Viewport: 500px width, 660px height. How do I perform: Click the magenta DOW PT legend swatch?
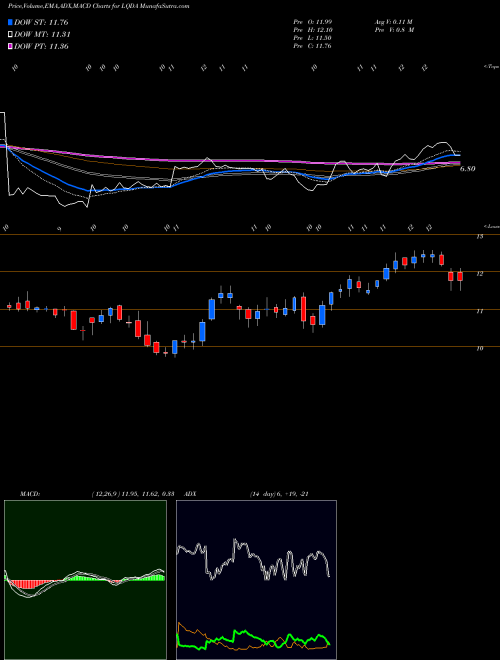point(10,46)
